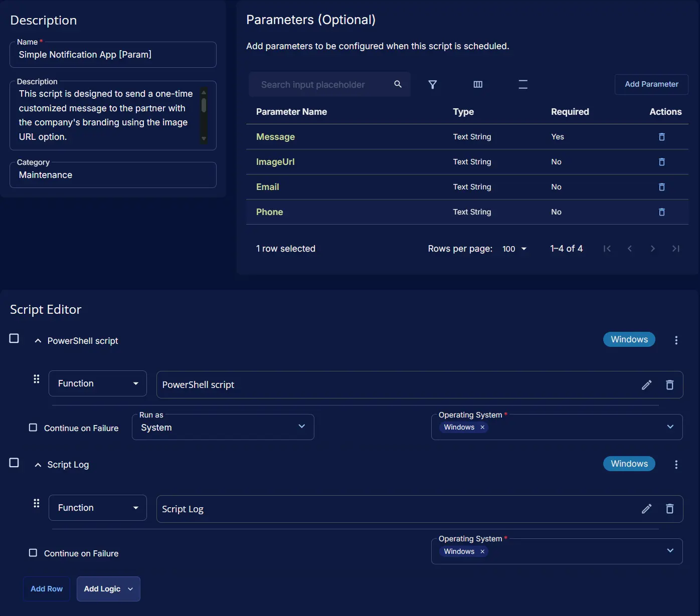
Task: Grab the PowerShell script row drag handle
Action: pos(36,379)
